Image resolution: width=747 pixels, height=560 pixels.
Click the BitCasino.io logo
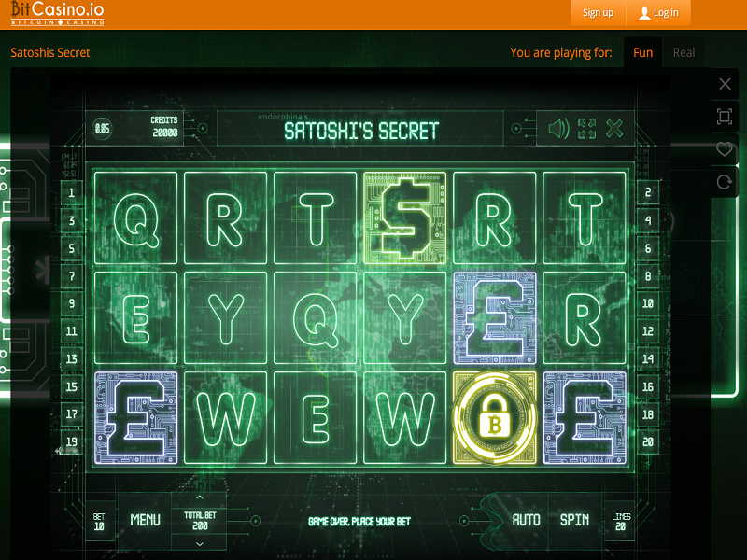tap(58, 13)
